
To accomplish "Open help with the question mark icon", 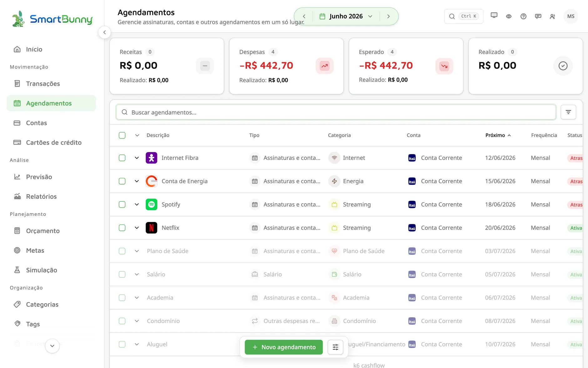I will pyautogui.click(x=524, y=16).
